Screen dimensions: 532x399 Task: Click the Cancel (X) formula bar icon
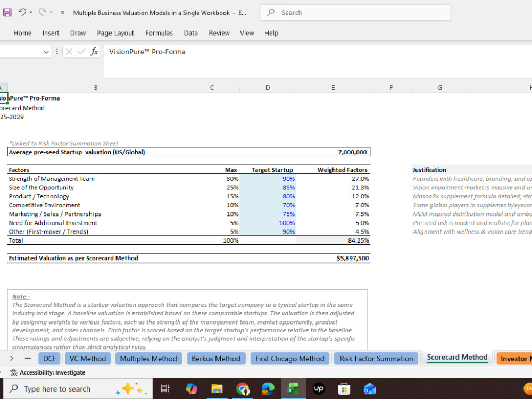point(69,52)
